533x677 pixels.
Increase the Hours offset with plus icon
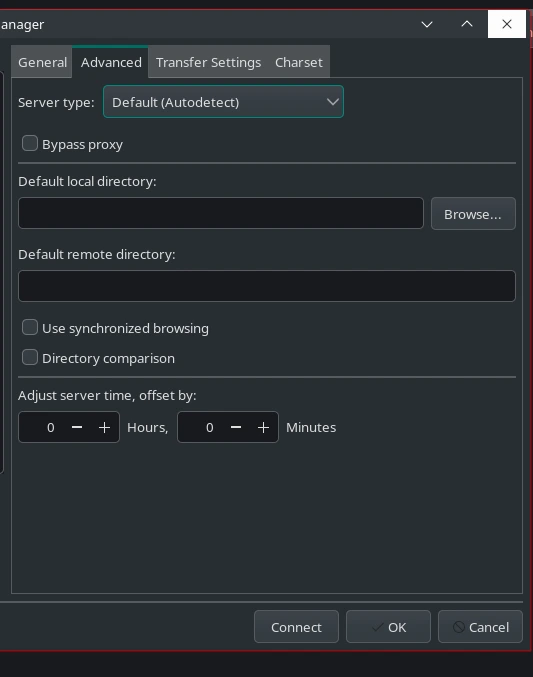105,427
